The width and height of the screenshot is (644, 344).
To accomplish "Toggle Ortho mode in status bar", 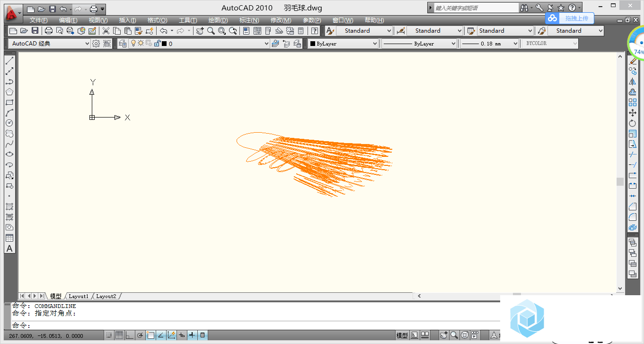I will coord(130,335).
